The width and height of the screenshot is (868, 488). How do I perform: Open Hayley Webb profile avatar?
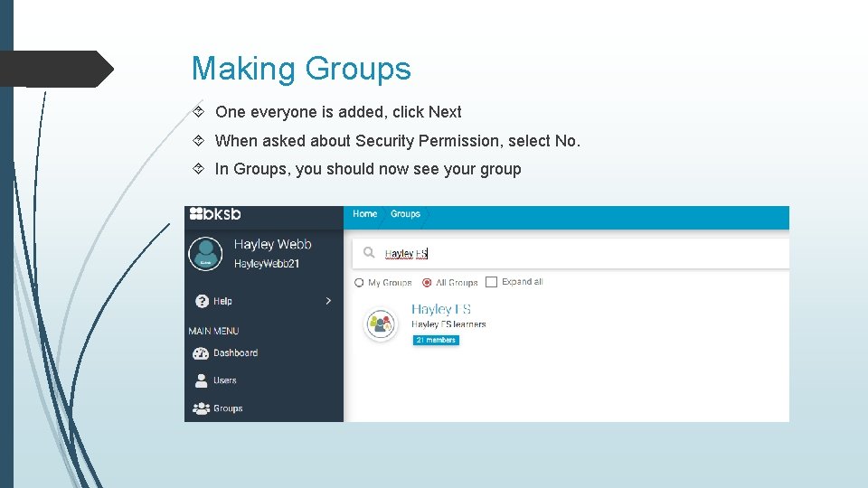click(205, 254)
